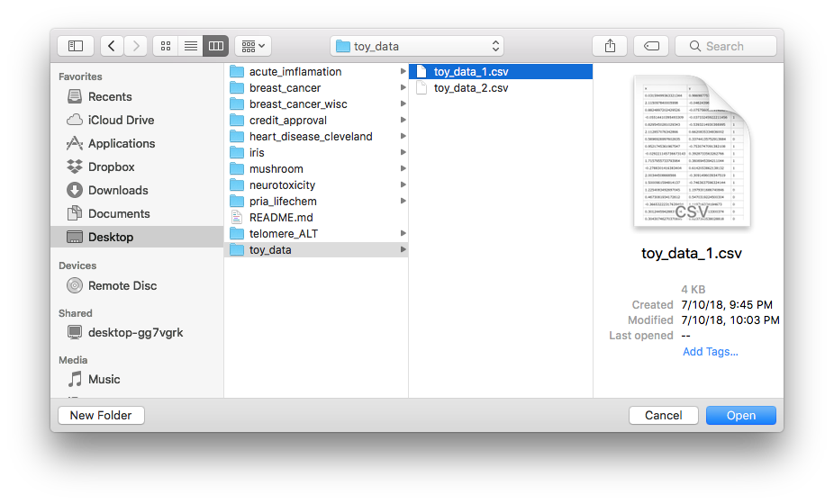Open Downloads from the Favorites sidebar
834x504 pixels.
pos(118,190)
